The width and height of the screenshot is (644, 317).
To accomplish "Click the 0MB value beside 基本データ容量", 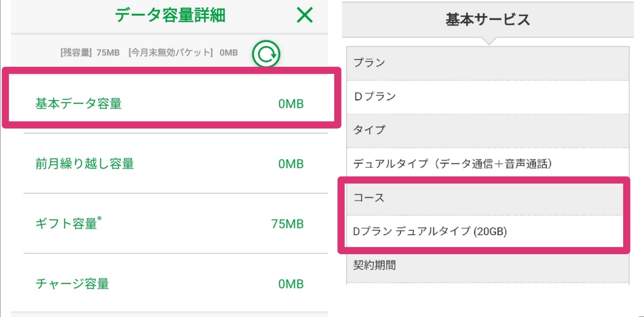I will [291, 104].
